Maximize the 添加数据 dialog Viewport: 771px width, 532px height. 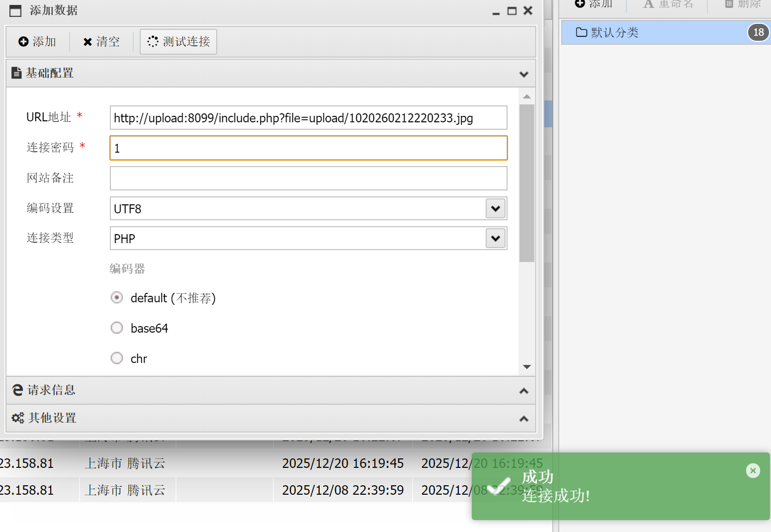(512, 11)
